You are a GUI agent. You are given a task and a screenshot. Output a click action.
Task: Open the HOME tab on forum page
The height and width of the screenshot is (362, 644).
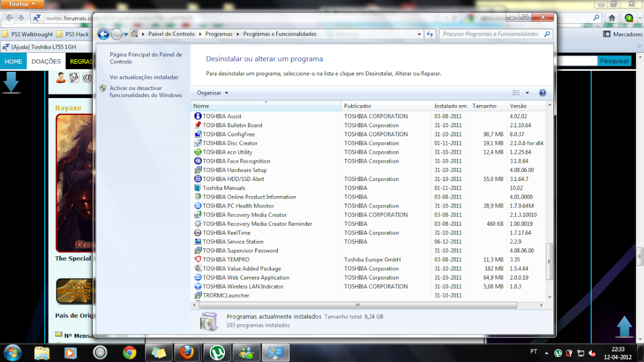(14, 61)
